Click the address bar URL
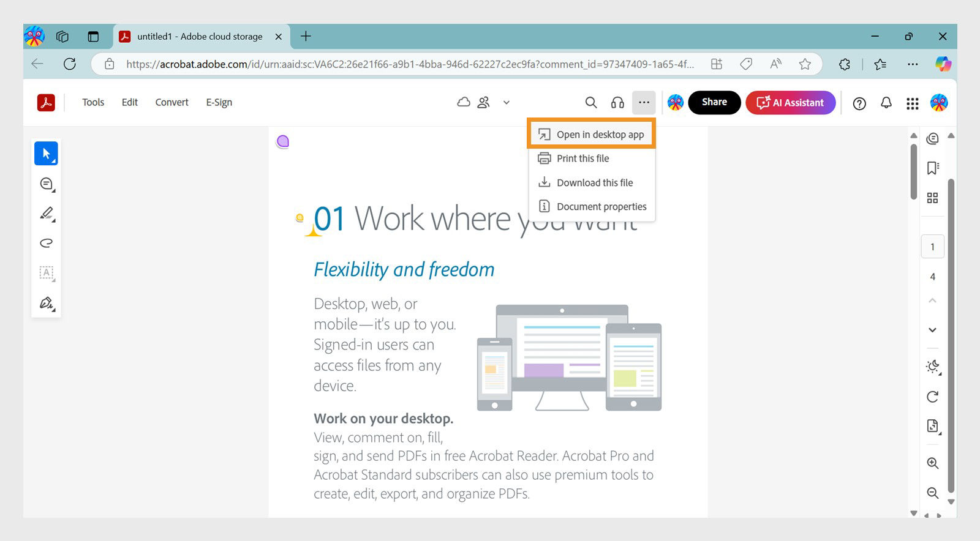This screenshot has width=980, height=541. (x=410, y=64)
